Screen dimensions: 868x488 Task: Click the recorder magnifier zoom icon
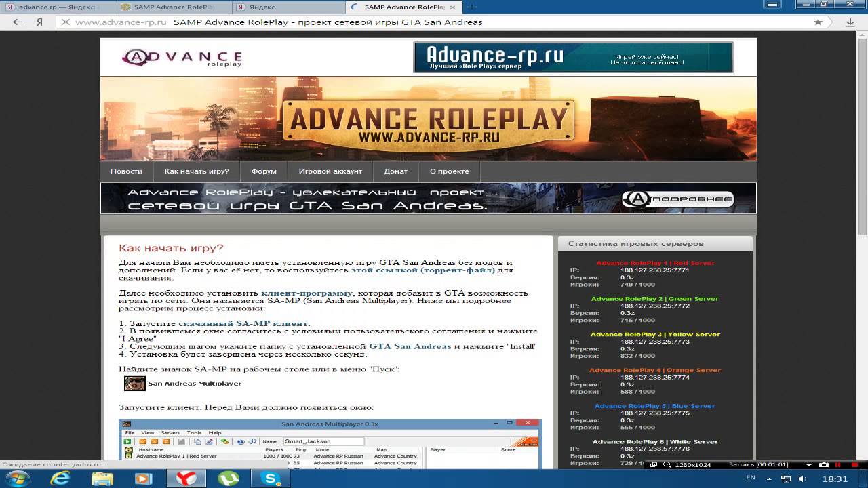(x=667, y=465)
